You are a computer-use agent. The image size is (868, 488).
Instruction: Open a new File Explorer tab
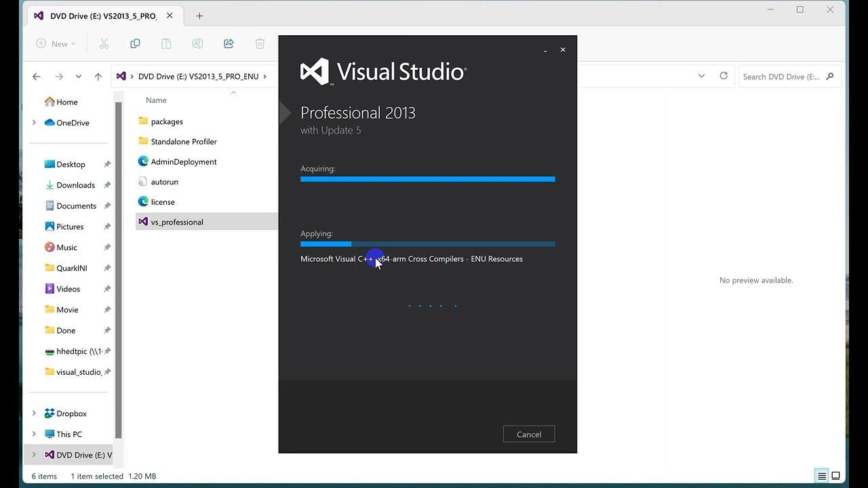click(x=199, y=16)
